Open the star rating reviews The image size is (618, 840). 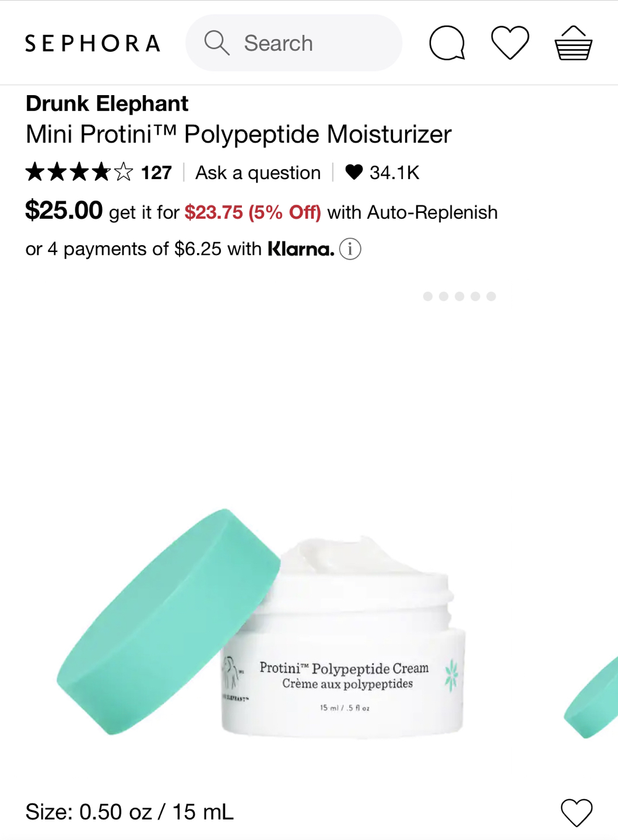point(79,172)
